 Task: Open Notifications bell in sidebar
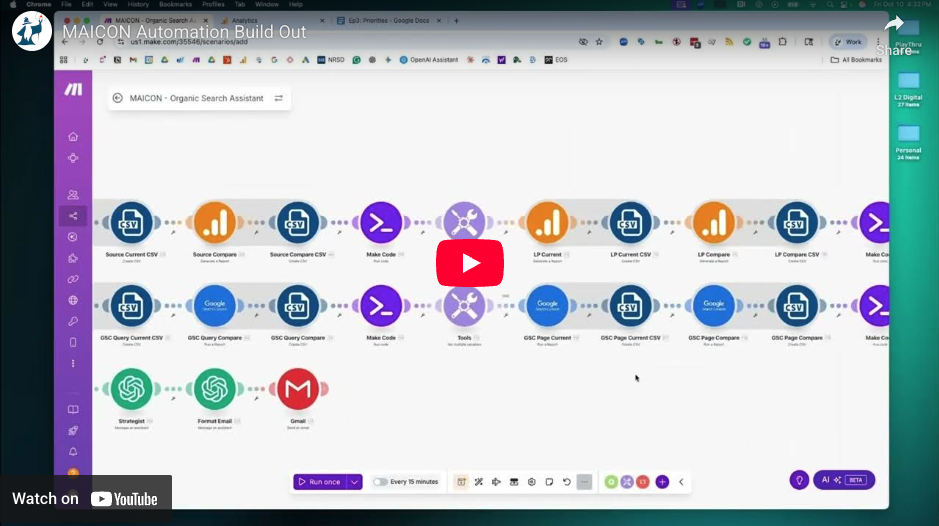73,452
